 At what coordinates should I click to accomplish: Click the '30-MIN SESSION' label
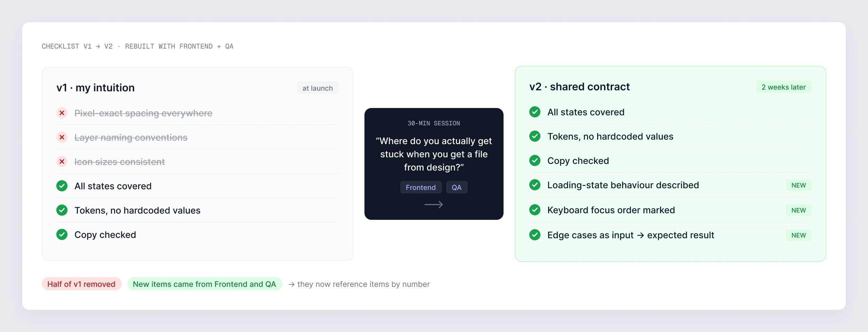point(434,123)
